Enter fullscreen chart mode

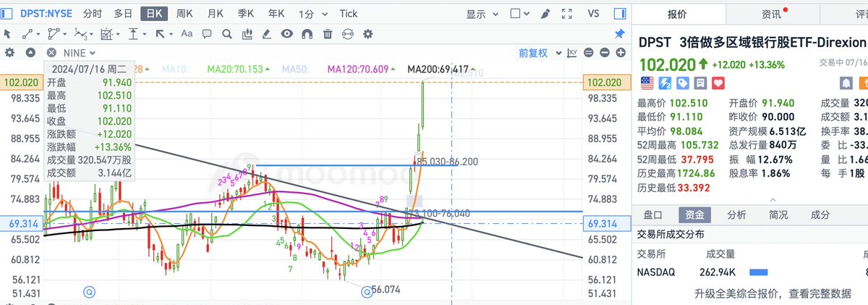point(566,13)
